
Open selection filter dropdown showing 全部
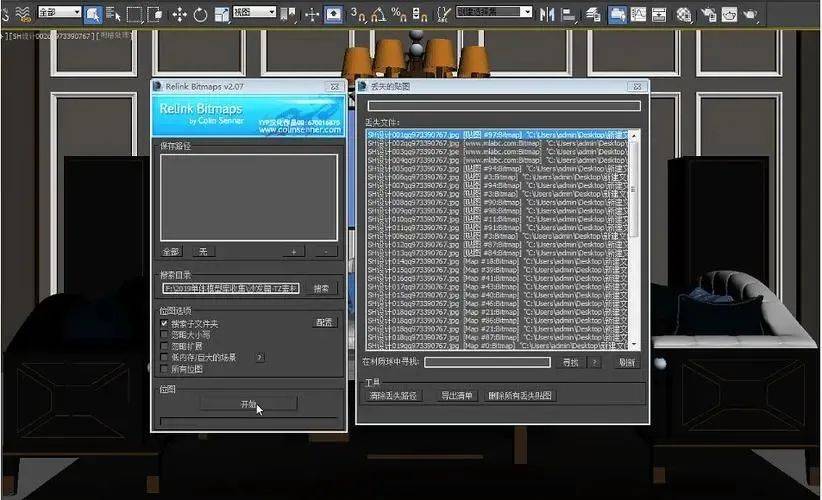point(59,12)
